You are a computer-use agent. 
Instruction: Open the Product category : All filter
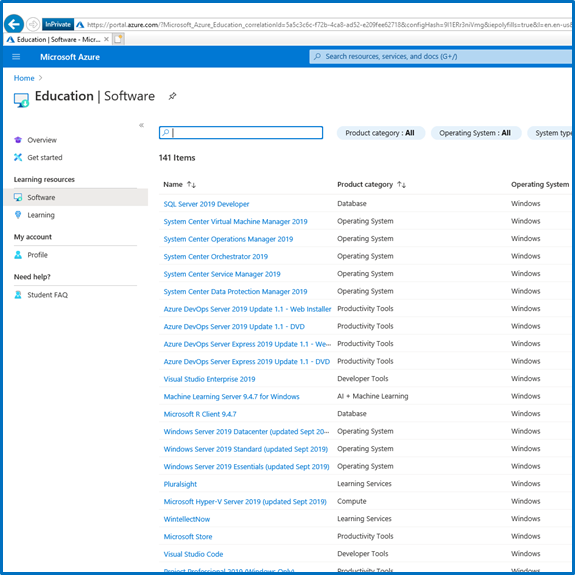tap(381, 133)
